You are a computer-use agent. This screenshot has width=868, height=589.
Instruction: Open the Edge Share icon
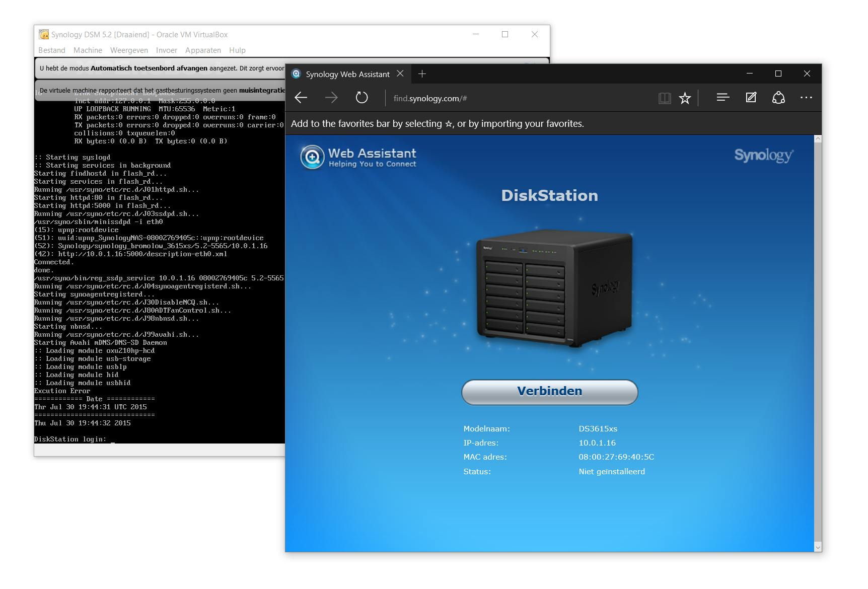pos(778,98)
